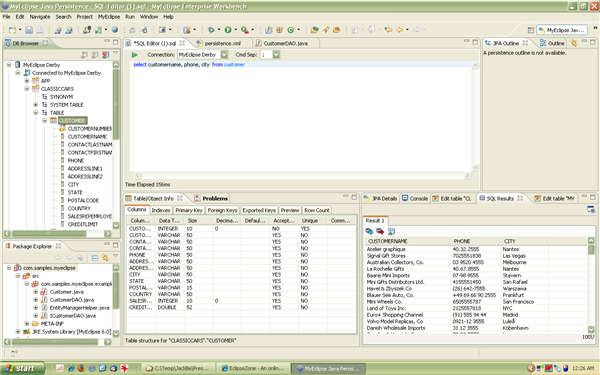Click the Windows start button

pyautogui.click(x=21, y=368)
